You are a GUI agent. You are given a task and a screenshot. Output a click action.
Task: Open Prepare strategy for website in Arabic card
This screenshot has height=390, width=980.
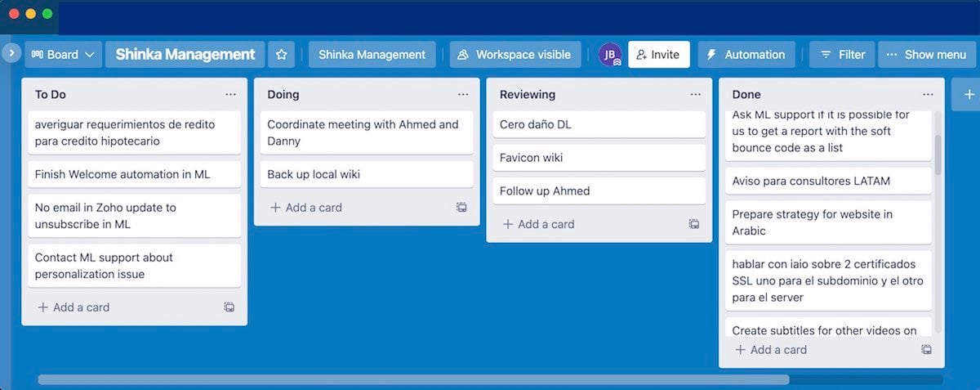click(x=828, y=222)
